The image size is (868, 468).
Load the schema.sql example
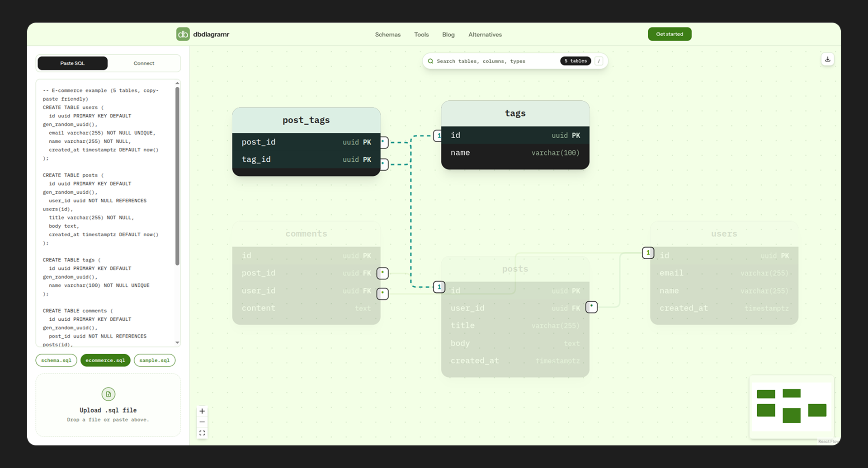(x=56, y=360)
